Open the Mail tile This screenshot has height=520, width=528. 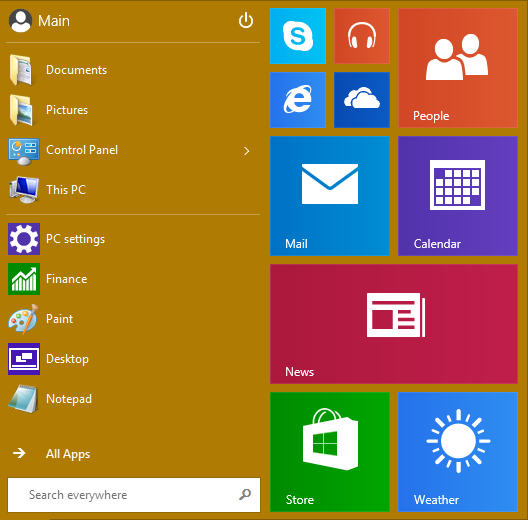point(330,196)
